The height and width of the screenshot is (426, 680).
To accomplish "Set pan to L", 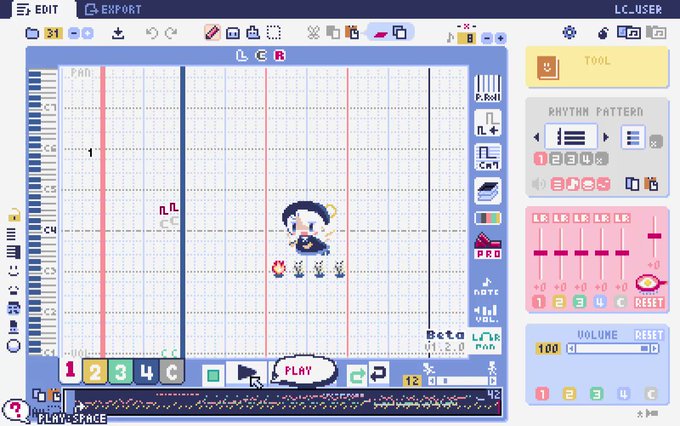I will pyautogui.click(x=241, y=56).
